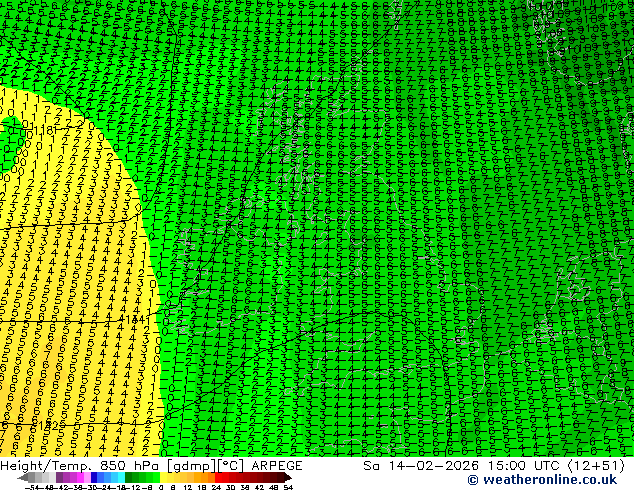This screenshot has width=634, height=490.
Task: Click the darkest green legend swatch
Action: coord(129,477)
